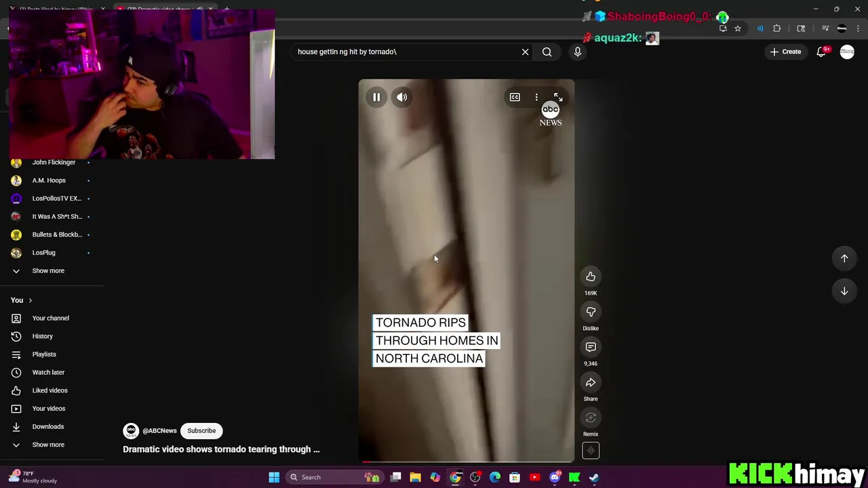Open Chrome profile avatar in toolbar

pyautogui.click(x=842, y=28)
